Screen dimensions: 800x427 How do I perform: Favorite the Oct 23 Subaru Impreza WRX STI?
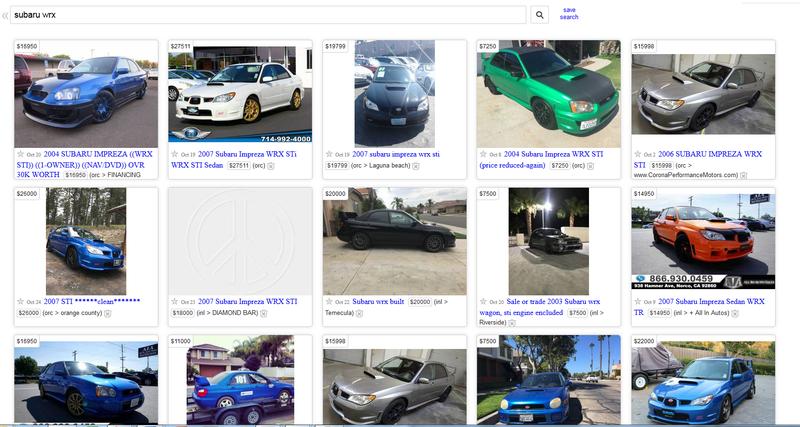click(174, 302)
